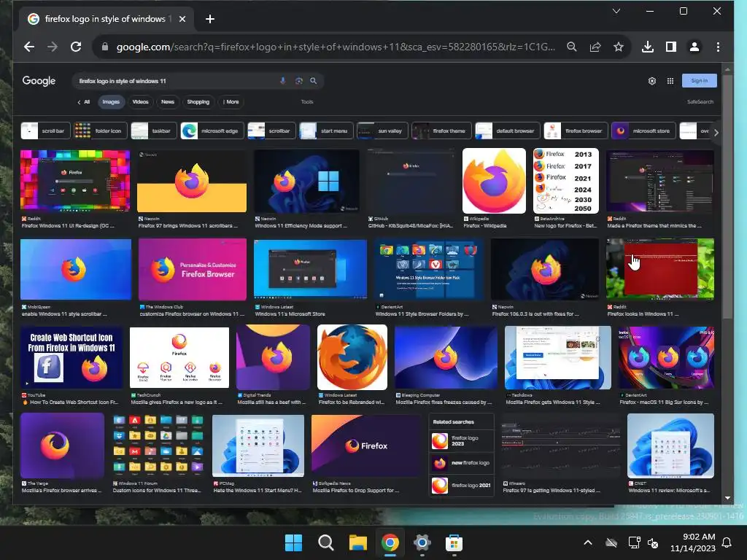Open the Personalize & Customize Firefox Browser image
The image size is (747, 560).
click(193, 270)
